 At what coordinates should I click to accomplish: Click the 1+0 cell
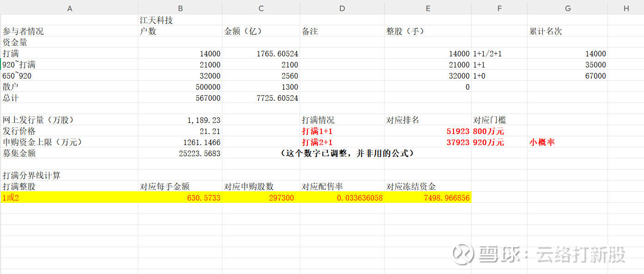[x=499, y=75]
